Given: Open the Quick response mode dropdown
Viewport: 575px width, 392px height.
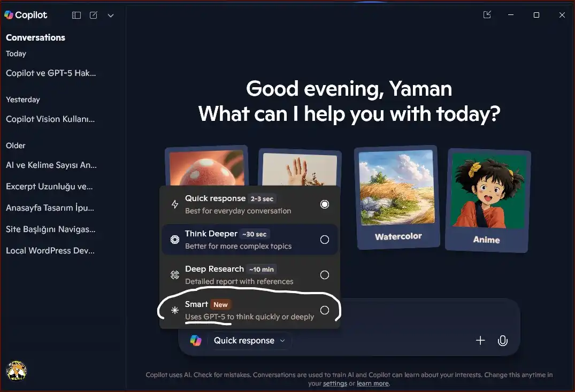Looking at the screenshot, I should coord(249,340).
